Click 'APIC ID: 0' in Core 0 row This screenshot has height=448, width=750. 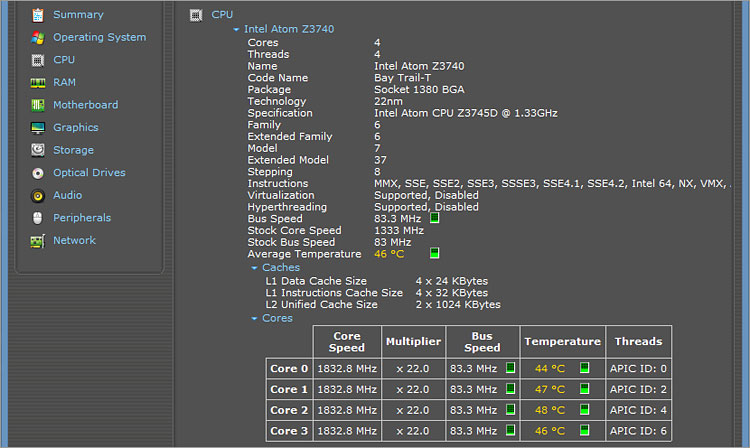(x=638, y=369)
